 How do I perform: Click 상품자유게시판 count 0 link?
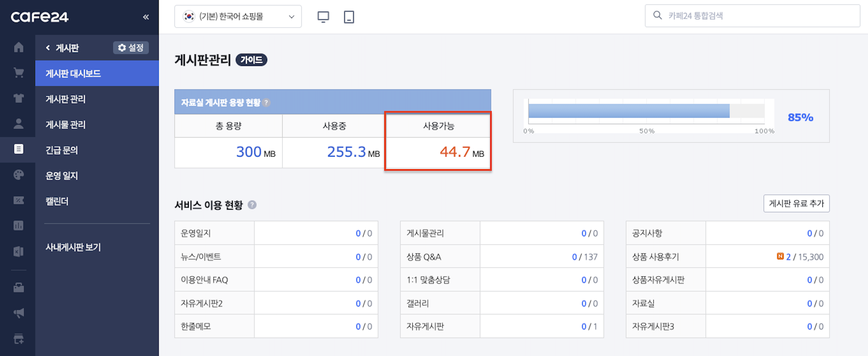(809, 280)
